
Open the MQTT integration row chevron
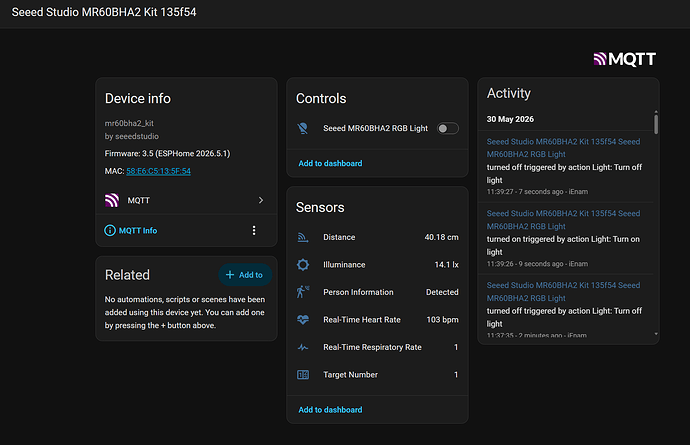click(x=261, y=200)
